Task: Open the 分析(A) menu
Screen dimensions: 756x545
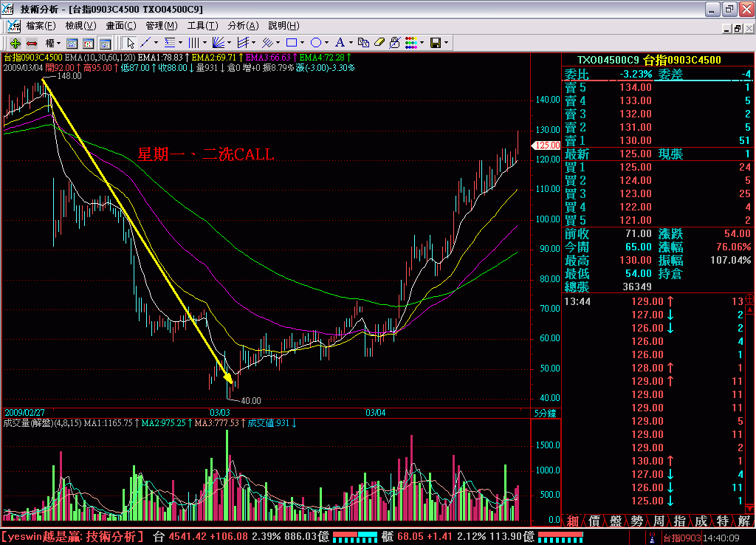Action: point(243,26)
